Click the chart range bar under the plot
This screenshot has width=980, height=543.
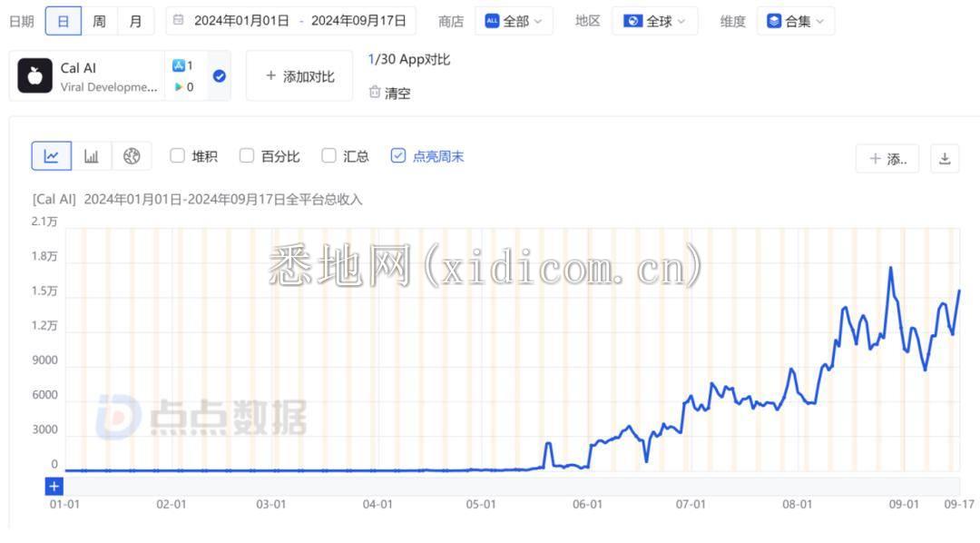[512, 486]
